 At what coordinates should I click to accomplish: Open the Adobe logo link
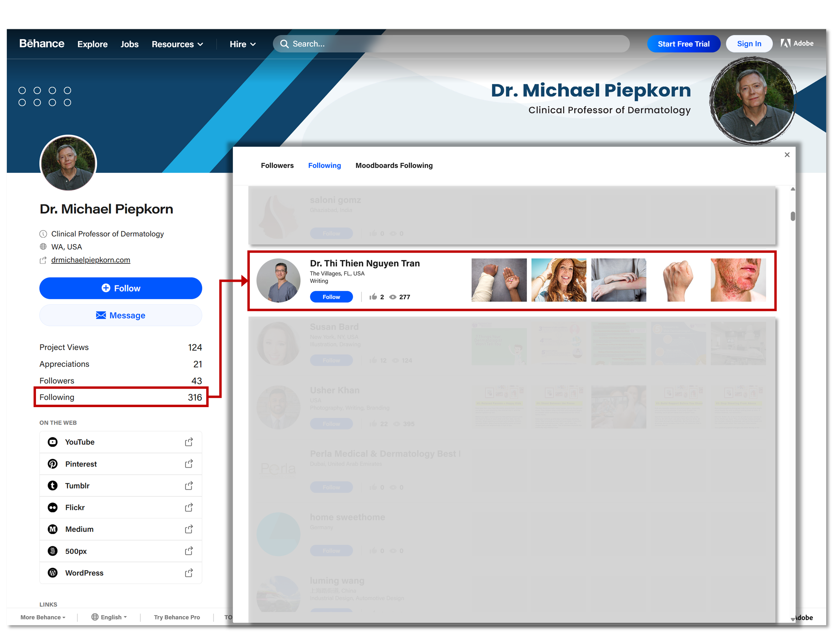coord(797,43)
